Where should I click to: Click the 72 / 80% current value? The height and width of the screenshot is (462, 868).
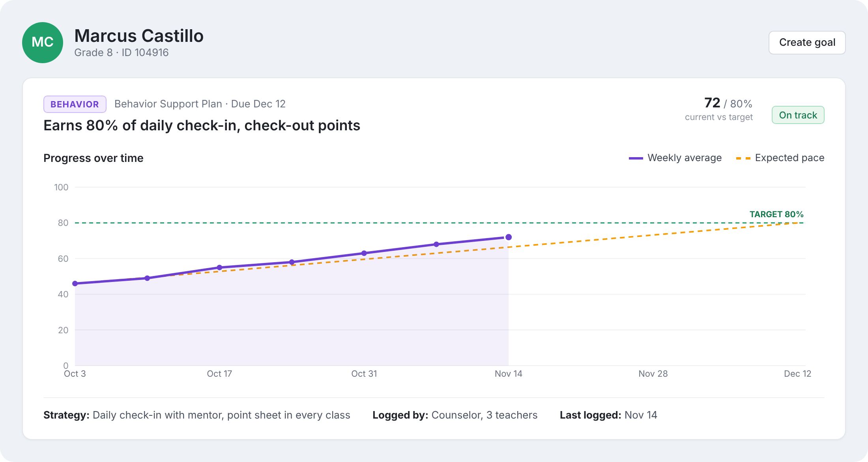click(x=728, y=103)
